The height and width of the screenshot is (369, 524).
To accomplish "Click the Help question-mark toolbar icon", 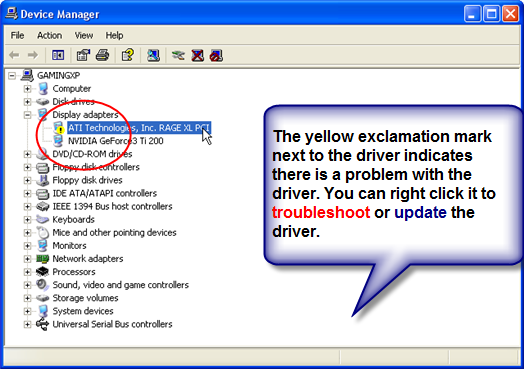I will tap(128, 55).
